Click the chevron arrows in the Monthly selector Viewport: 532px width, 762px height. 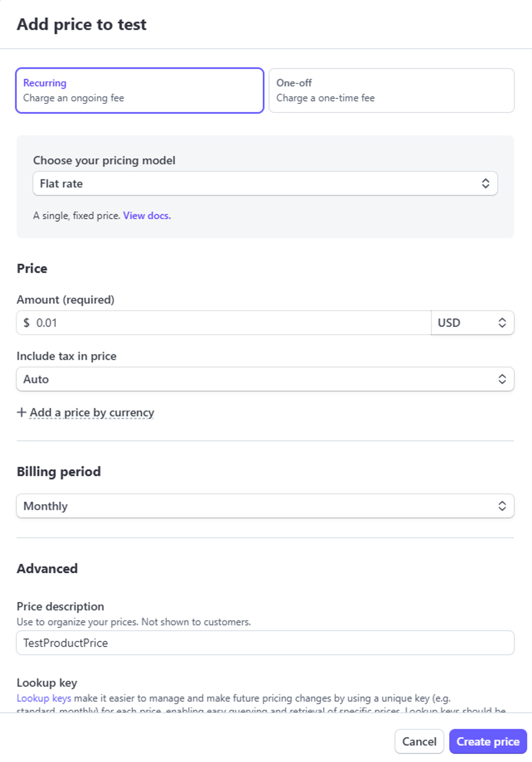pyautogui.click(x=502, y=506)
